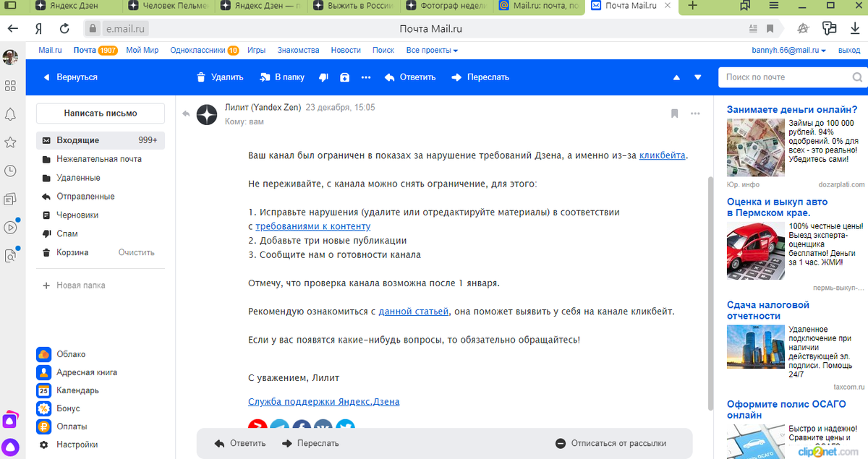Click «Вернуться» to return to inbox
This screenshot has width=868, height=459.
click(x=69, y=77)
